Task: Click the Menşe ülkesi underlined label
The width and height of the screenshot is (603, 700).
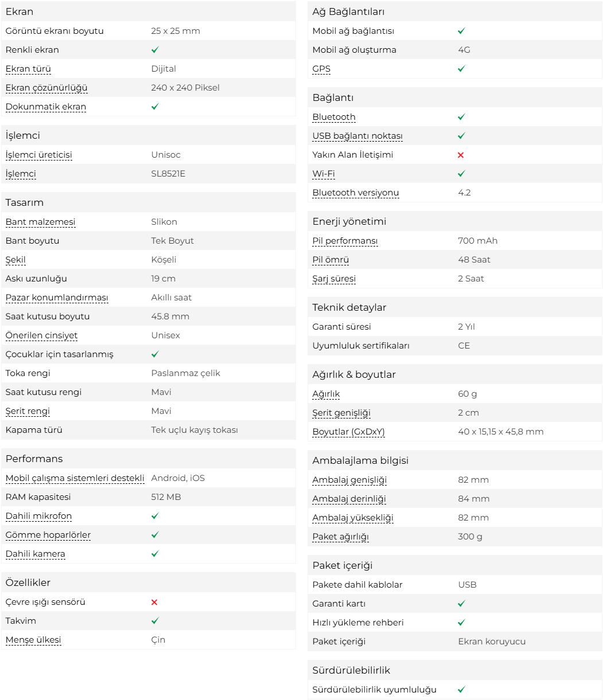Action: pyautogui.click(x=33, y=640)
